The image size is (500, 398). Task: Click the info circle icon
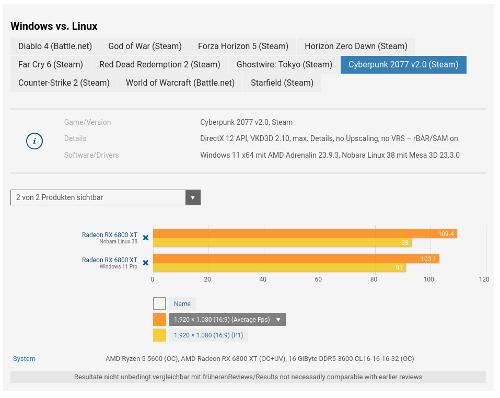pos(34,141)
